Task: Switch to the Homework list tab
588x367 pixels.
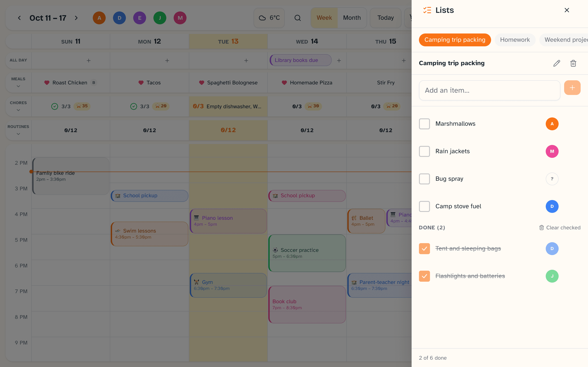Action: point(515,40)
